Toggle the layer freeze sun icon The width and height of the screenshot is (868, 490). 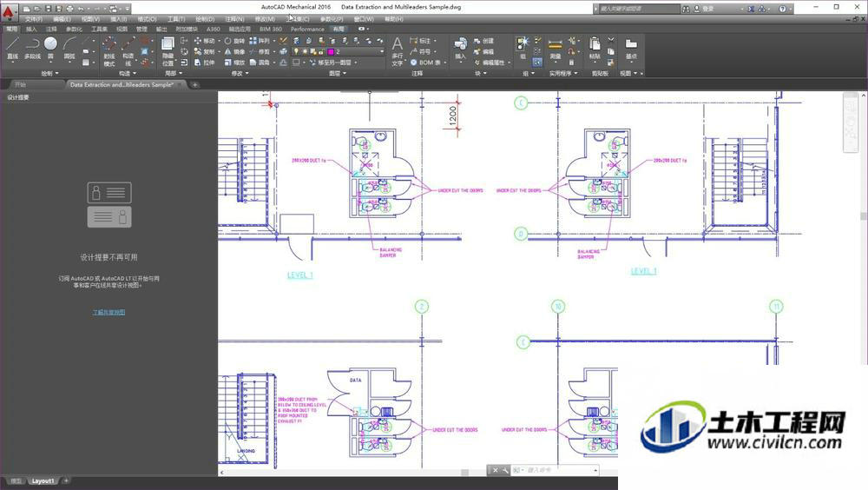click(x=305, y=51)
